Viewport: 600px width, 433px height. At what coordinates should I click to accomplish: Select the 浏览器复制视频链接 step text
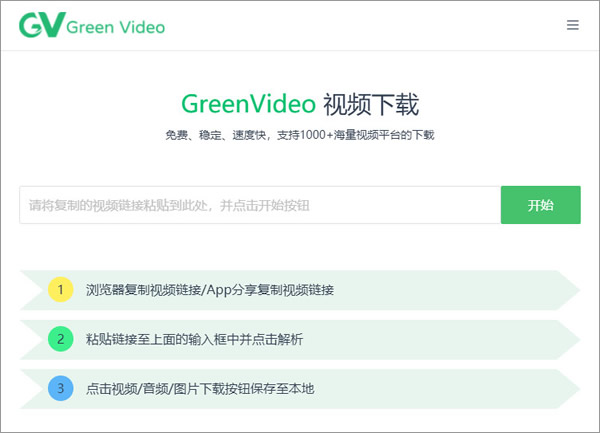click(143, 290)
